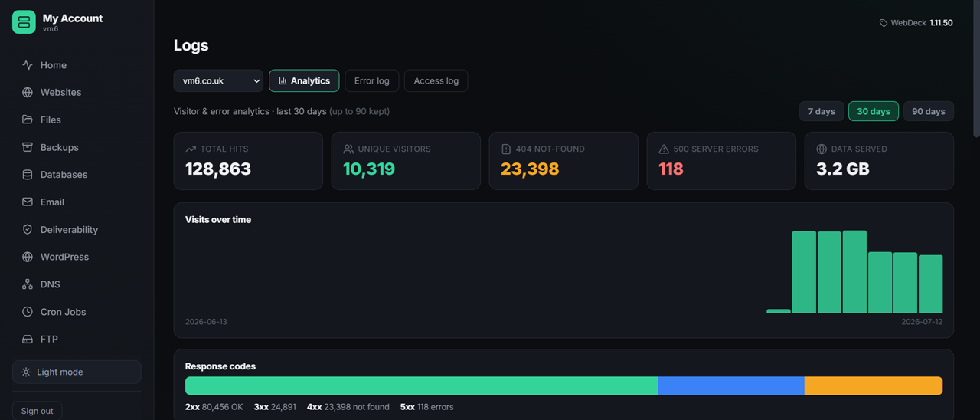
Task: Click the 3xx 24,891 legend
Action: 275,407
